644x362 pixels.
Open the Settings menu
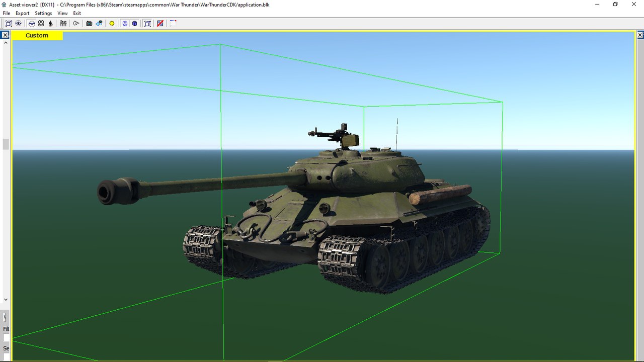pos(43,13)
